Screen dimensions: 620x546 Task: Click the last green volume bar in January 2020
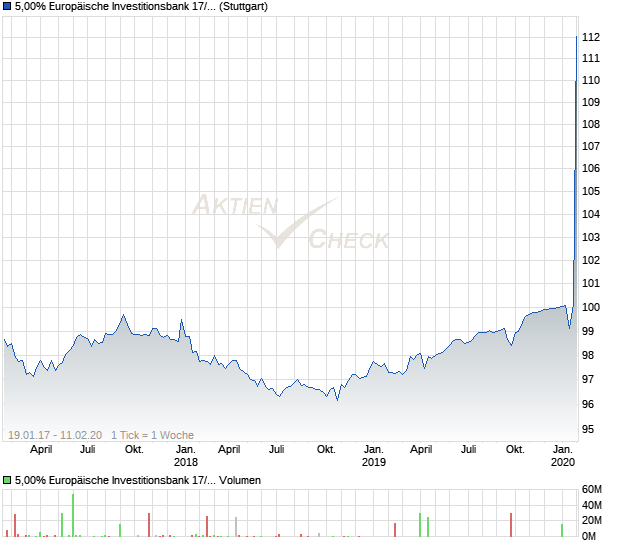562,530
